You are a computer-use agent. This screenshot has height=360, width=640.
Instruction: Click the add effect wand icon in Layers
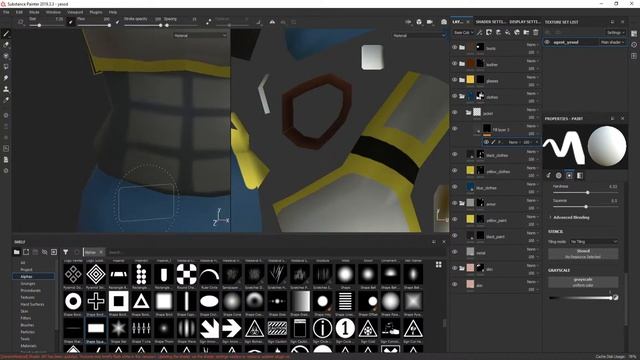point(480,32)
